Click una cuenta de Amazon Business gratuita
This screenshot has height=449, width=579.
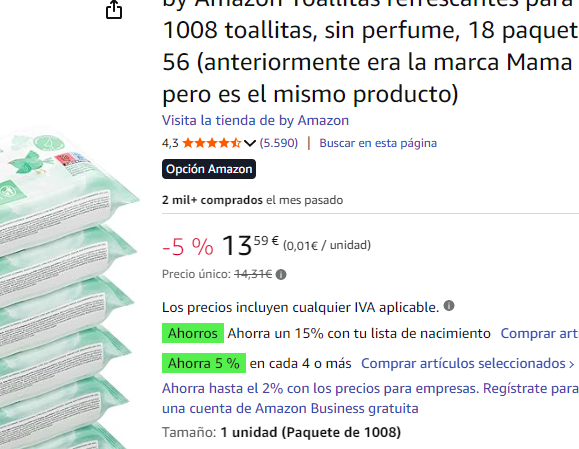290,408
